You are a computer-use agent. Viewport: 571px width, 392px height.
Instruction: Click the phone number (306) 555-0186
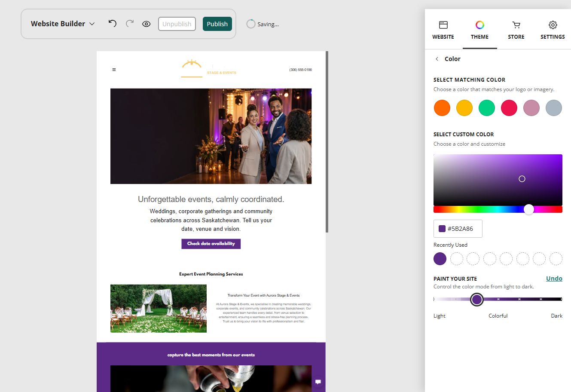301,70
